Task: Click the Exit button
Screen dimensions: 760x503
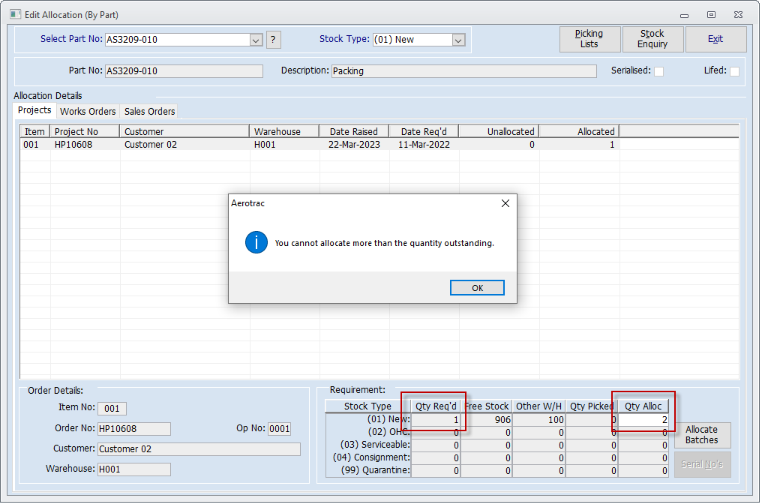Action: click(715, 39)
